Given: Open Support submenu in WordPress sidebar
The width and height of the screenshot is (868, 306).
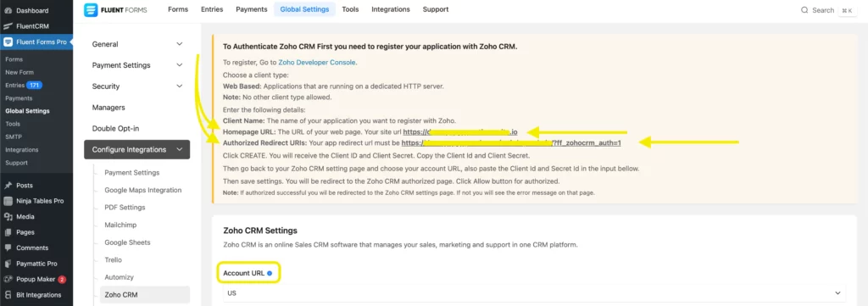Looking at the screenshot, I should click(16, 163).
